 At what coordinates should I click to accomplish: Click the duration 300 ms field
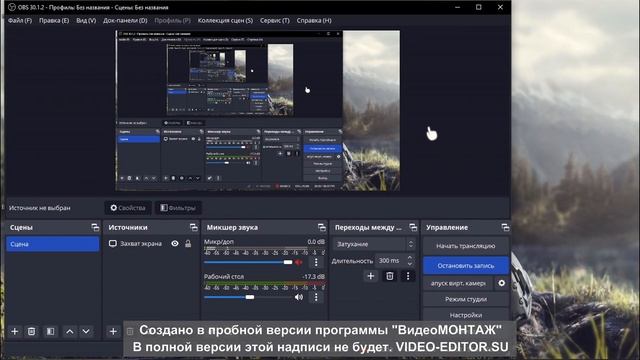tap(394, 260)
